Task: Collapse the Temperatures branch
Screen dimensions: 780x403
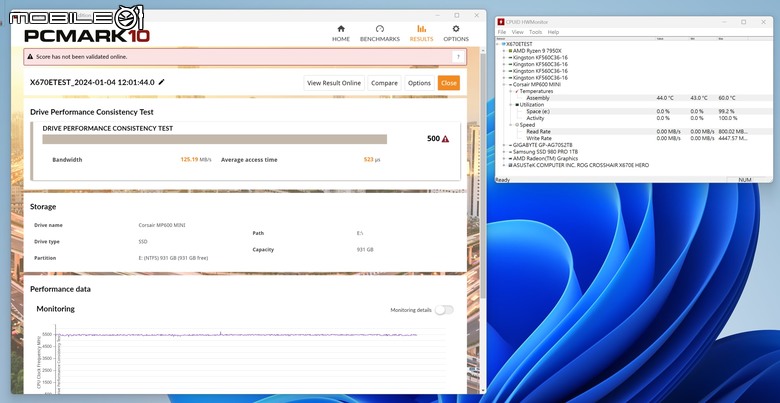Action: point(511,91)
